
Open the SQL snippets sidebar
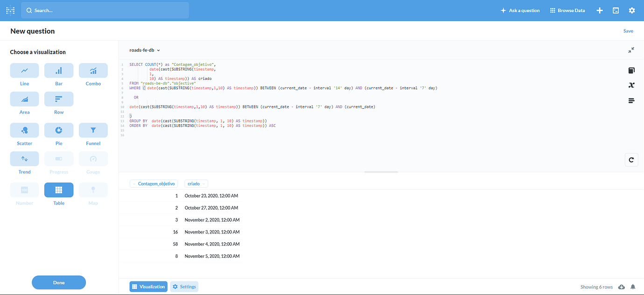pyautogui.click(x=631, y=100)
